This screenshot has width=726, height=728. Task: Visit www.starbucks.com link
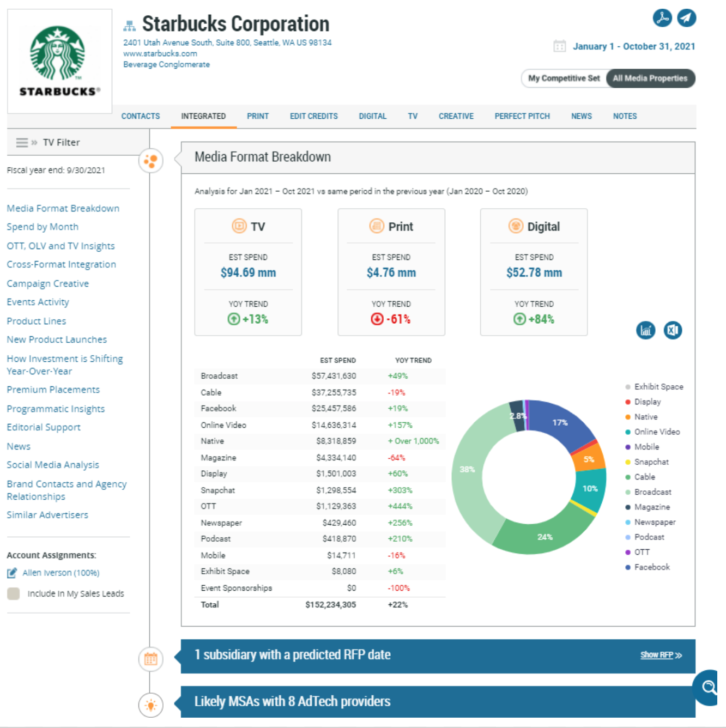coord(160,53)
